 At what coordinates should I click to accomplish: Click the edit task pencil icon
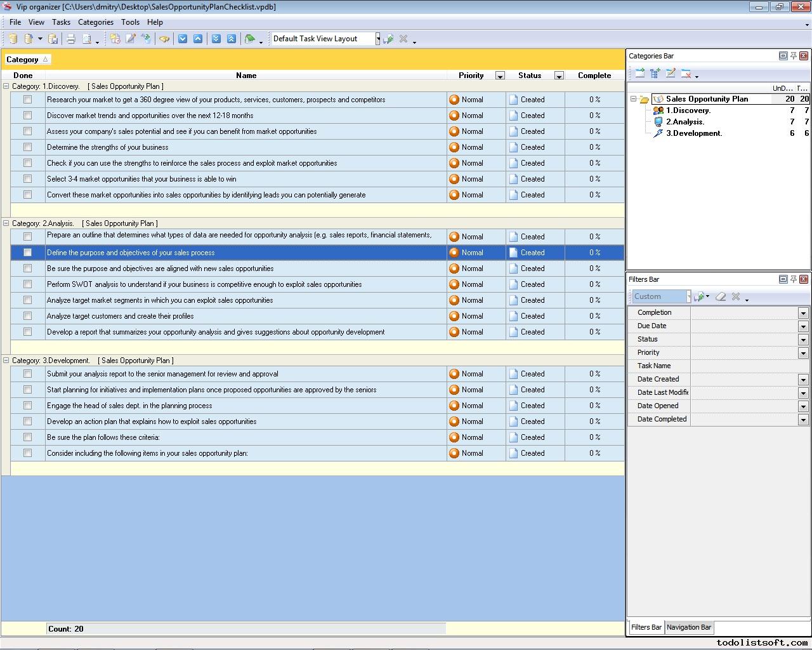[x=131, y=39]
